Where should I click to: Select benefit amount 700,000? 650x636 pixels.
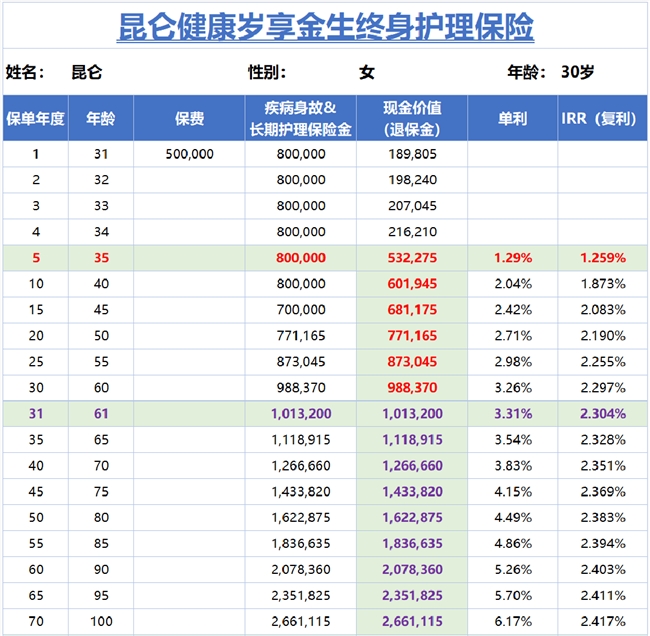301,310
